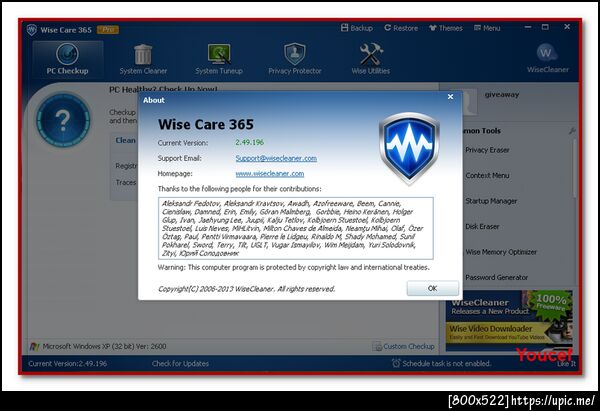600x411 pixels.
Task: Open the Support@wisecleaner.com email link
Action: pyautogui.click(x=276, y=158)
